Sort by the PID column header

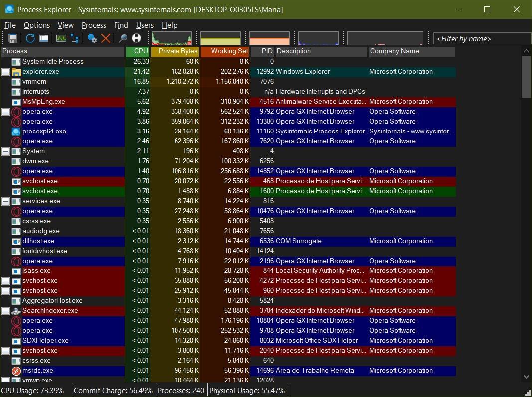click(262, 51)
